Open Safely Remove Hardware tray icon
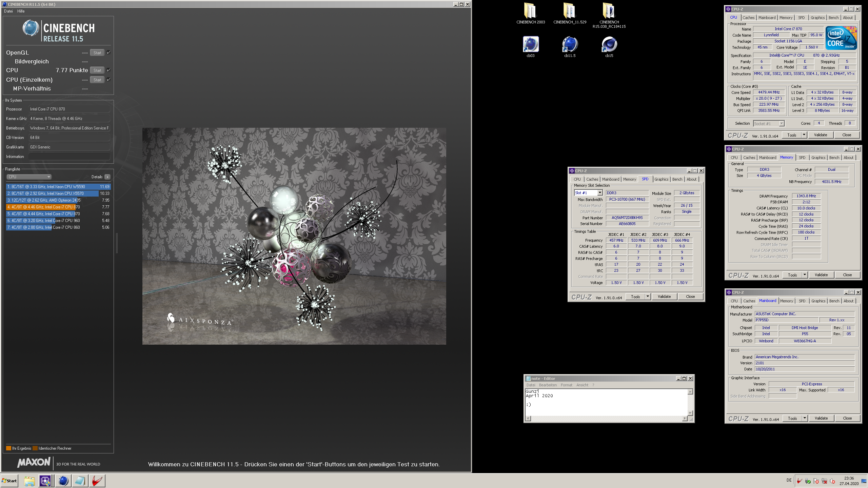This screenshot has width=868, height=488. (x=808, y=481)
